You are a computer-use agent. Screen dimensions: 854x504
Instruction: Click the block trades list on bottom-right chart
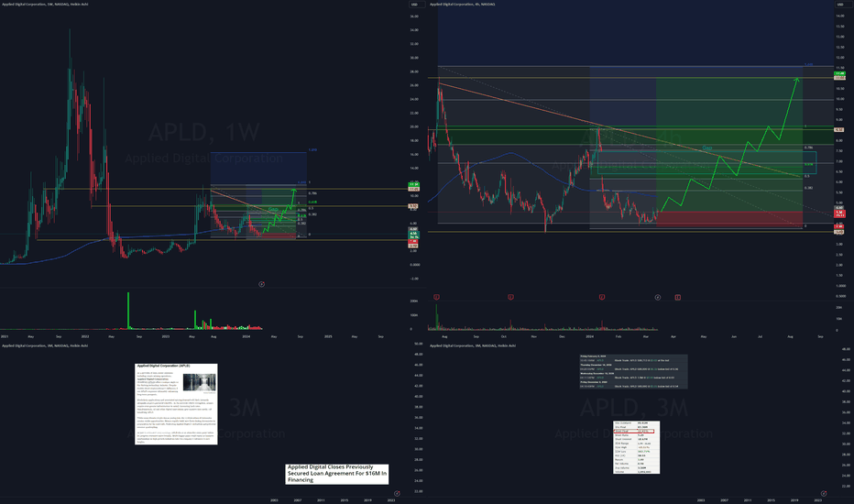[x=633, y=372]
